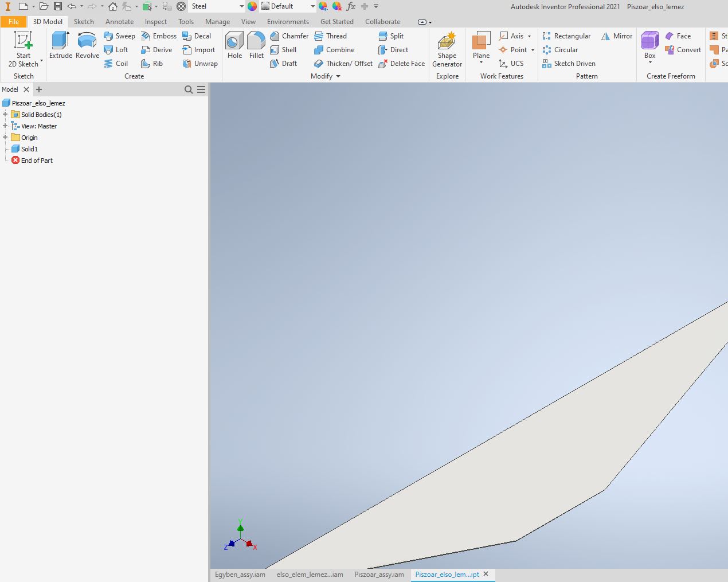Screen dimensions: 728x582
Task: Create a UCS
Action: pyautogui.click(x=511, y=64)
